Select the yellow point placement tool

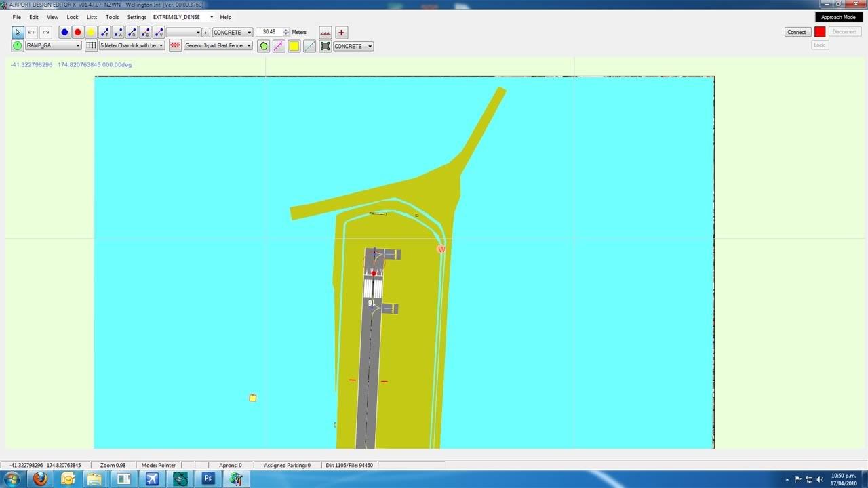tap(90, 32)
